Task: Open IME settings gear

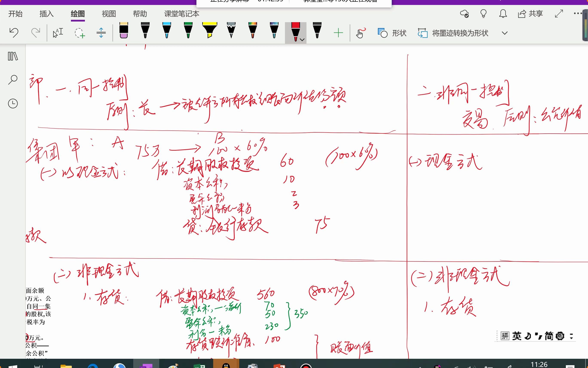Action: pyautogui.click(x=560, y=336)
